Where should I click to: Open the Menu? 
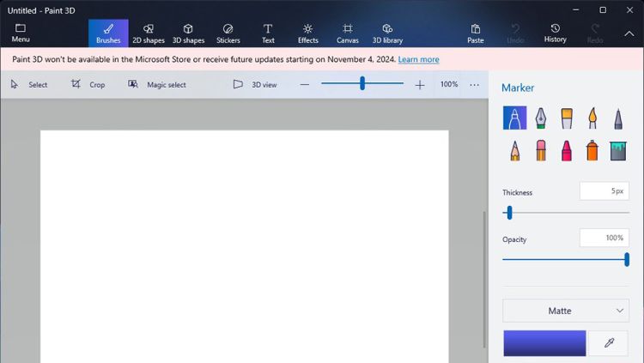[21, 33]
